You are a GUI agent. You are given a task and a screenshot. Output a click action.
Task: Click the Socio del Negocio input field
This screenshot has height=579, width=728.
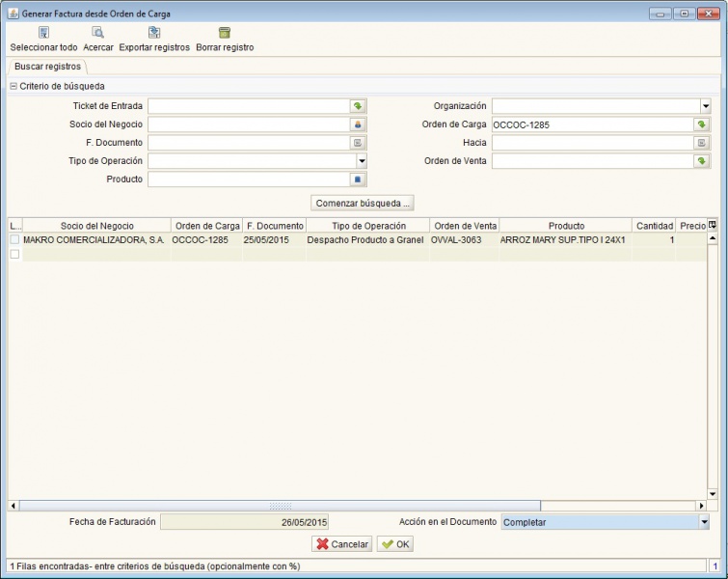pos(249,124)
